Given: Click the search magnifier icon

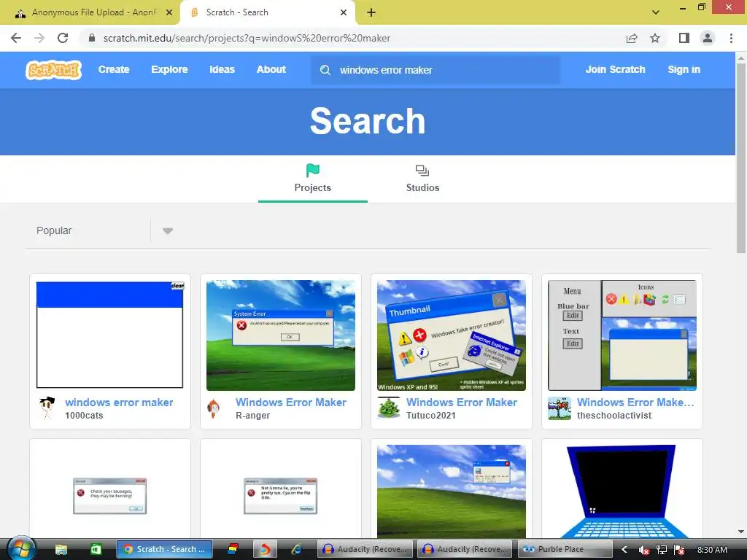Looking at the screenshot, I should pos(325,70).
